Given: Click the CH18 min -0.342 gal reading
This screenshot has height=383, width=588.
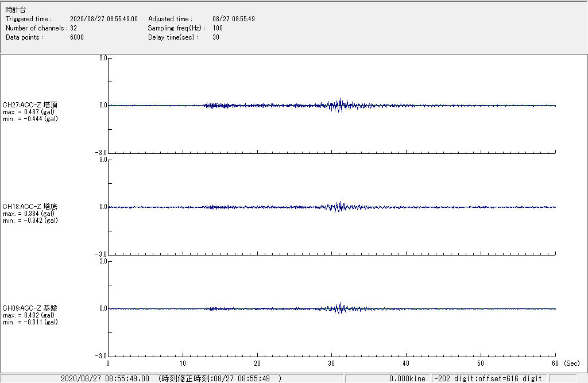Looking at the screenshot, I should click(x=29, y=220).
